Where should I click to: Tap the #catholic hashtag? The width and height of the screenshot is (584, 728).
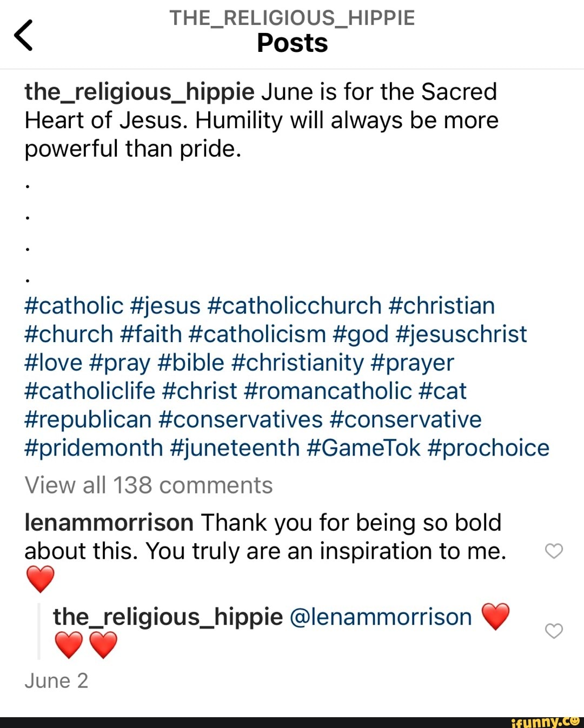click(x=74, y=306)
